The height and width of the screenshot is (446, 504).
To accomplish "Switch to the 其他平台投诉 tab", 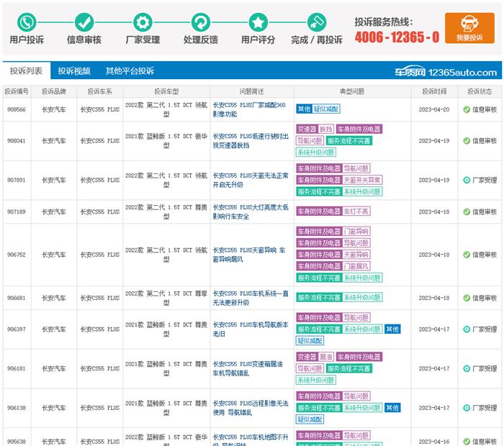I will tap(130, 71).
